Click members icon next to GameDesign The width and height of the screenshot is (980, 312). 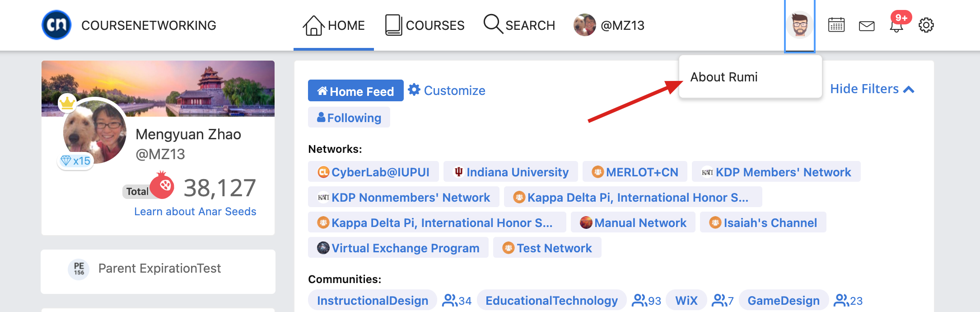pyautogui.click(x=841, y=300)
